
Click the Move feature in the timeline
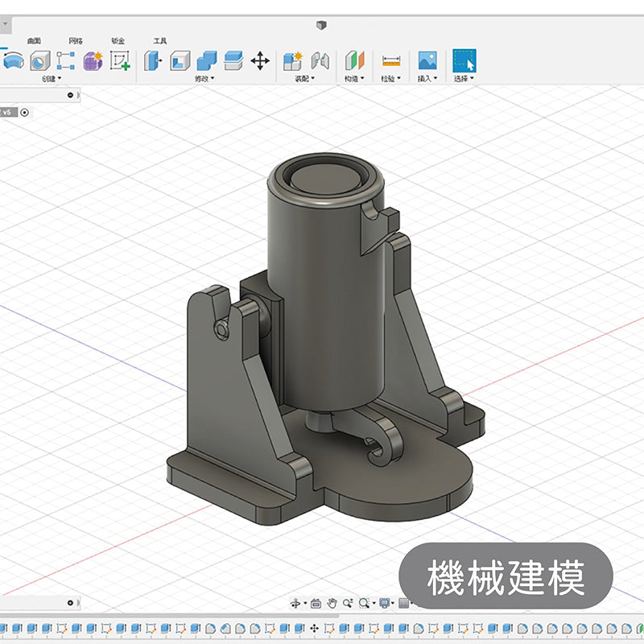click(x=314, y=629)
